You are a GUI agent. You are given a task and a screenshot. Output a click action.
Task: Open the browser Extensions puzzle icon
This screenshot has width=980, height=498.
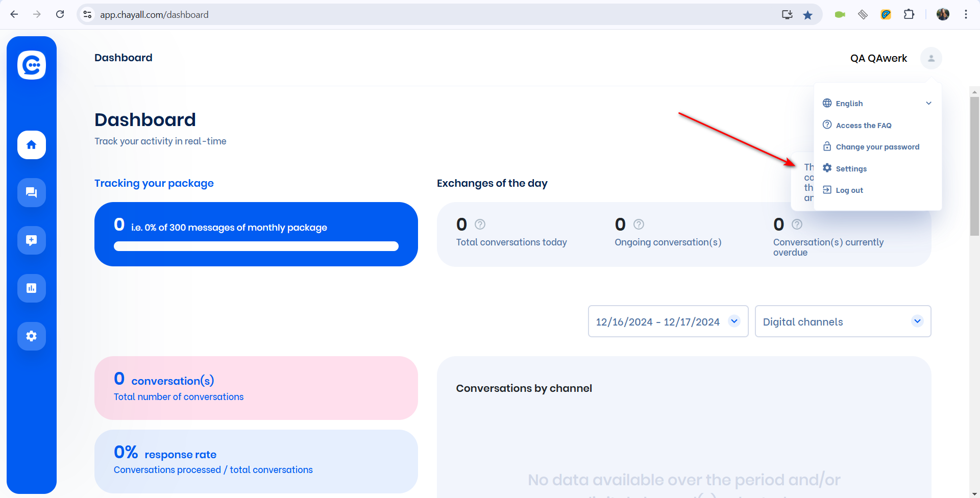point(909,14)
